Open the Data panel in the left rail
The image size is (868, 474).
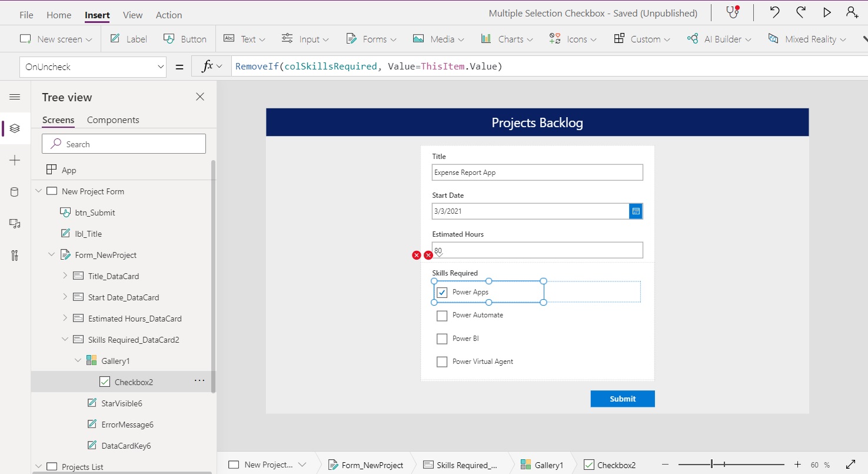(15, 191)
